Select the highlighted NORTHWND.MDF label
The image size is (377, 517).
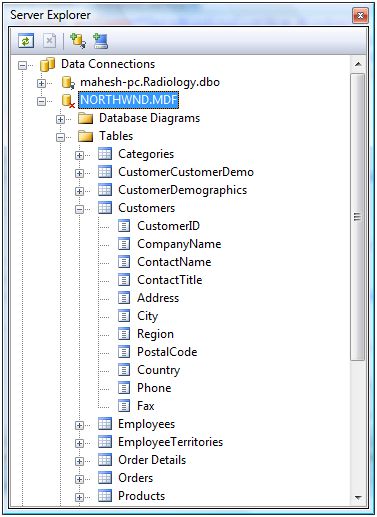(129, 100)
